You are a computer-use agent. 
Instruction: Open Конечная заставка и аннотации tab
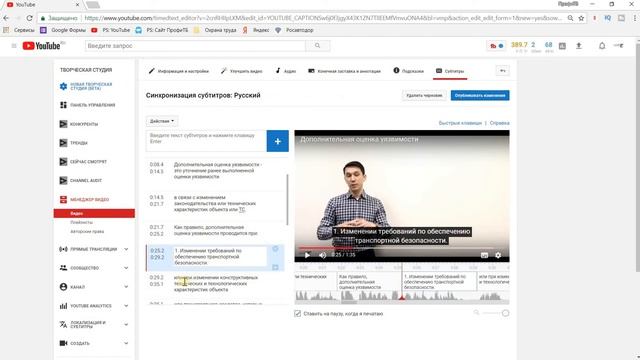click(x=344, y=71)
